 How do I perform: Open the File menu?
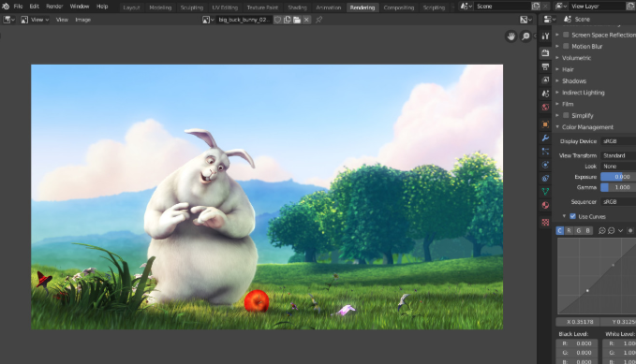[18, 6]
